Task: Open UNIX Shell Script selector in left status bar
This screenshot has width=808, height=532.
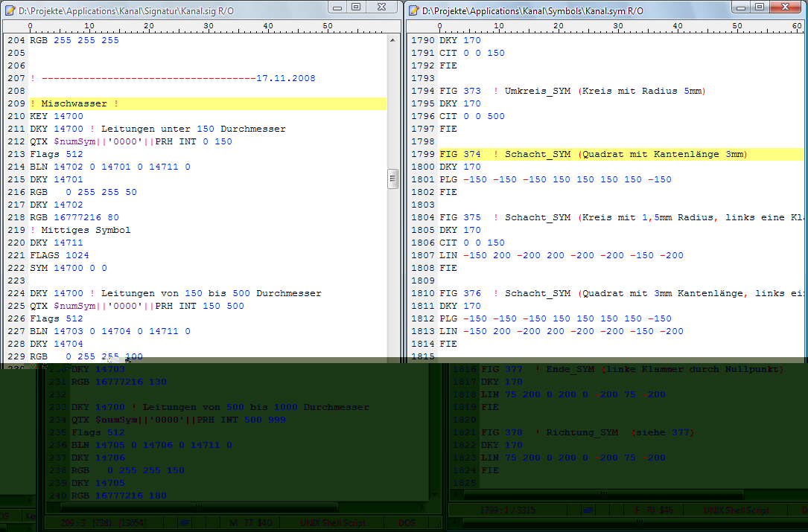Action: 332,523
